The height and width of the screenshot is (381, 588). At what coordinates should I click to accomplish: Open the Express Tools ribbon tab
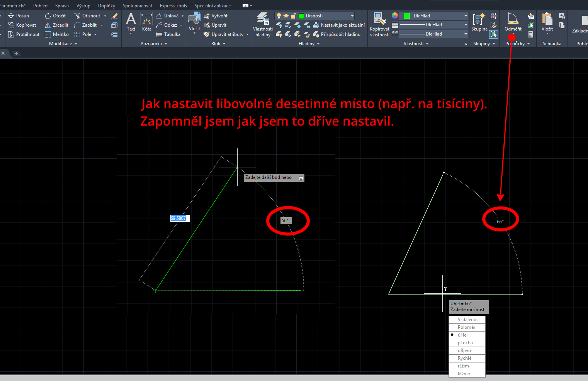pos(173,6)
